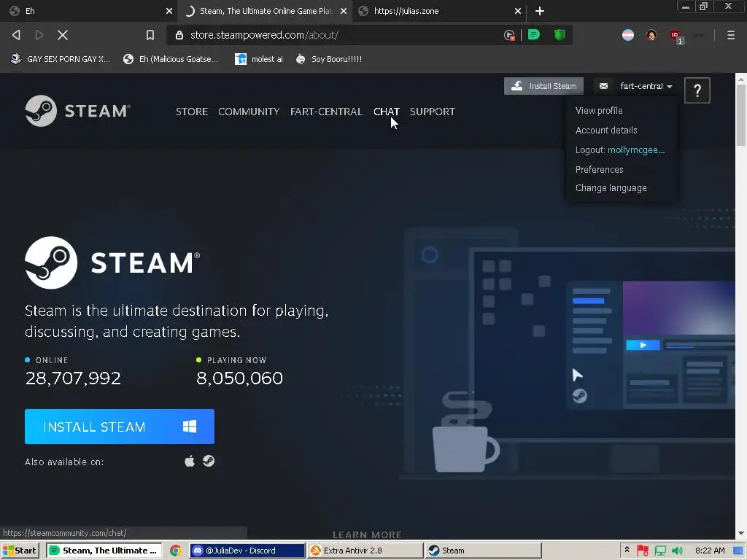Bookmark this page with the bookmark icon
Viewport: 747px width, 560px height.
tap(150, 35)
